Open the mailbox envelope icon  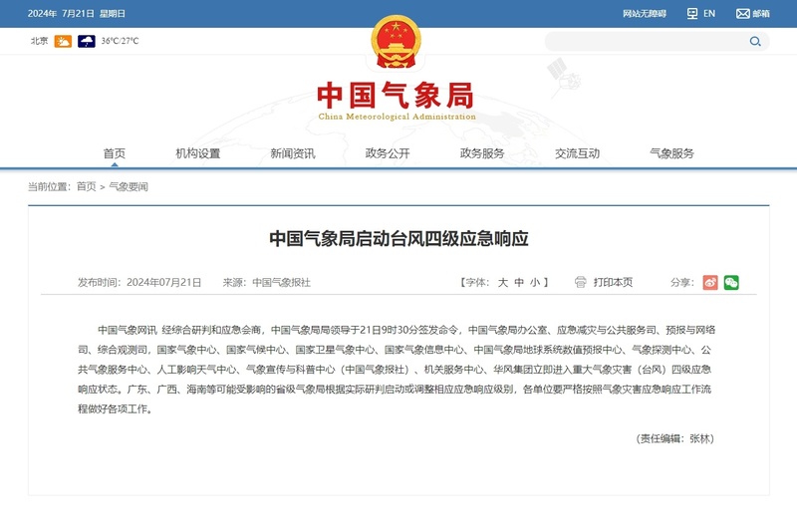742,14
